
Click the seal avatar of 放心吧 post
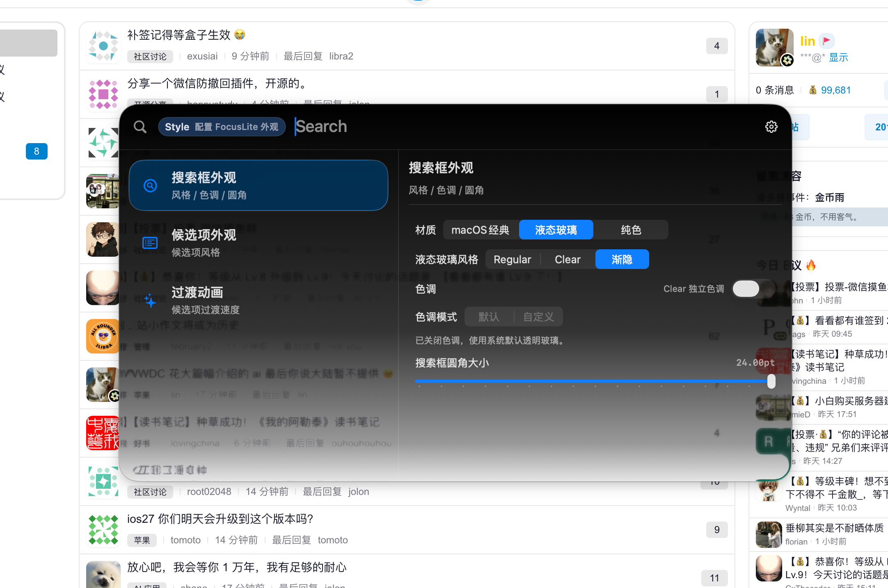click(103, 575)
